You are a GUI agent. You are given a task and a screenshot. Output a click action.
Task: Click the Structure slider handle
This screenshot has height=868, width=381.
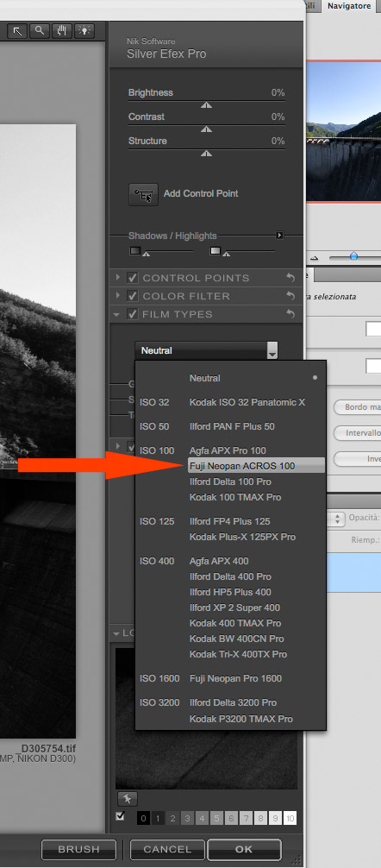(x=206, y=154)
